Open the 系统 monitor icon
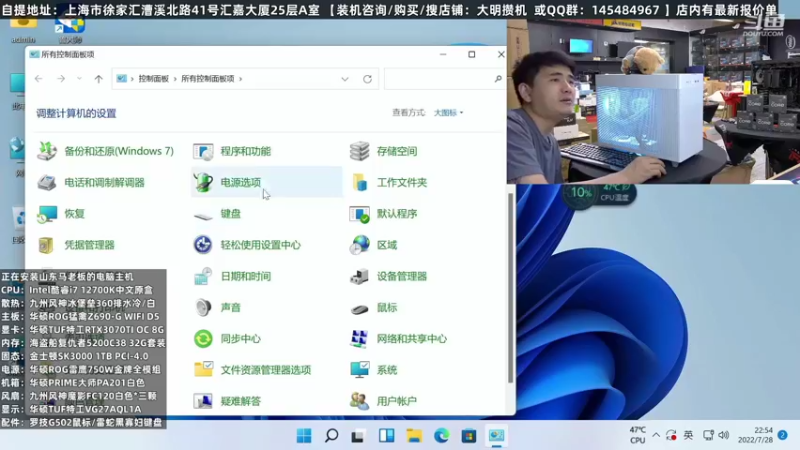 click(359, 370)
